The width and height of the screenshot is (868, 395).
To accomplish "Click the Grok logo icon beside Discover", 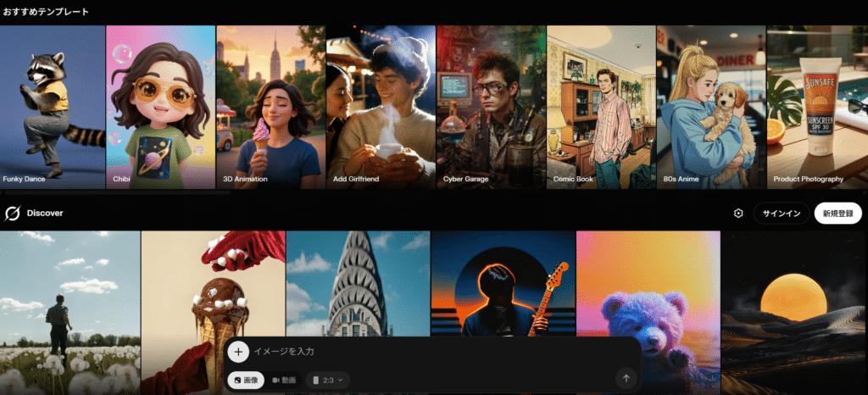I will coord(13,213).
